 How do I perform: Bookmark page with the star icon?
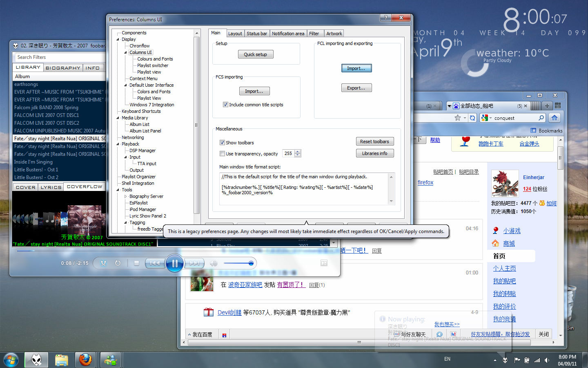click(458, 118)
